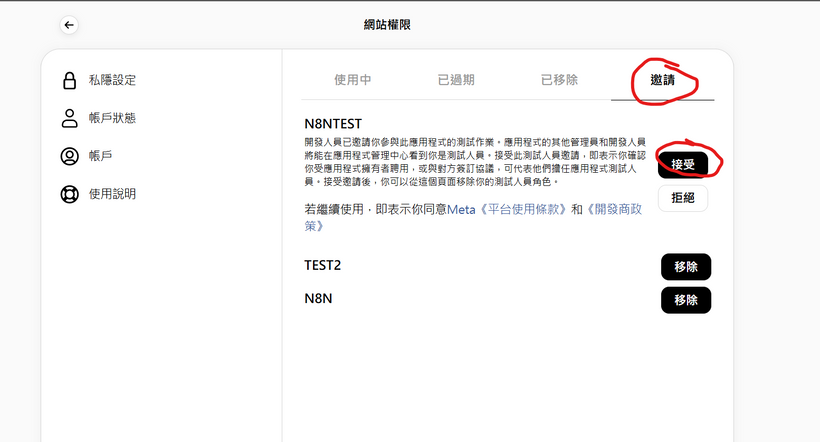Open the Meta《平台使用條款》link

point(507,209)
